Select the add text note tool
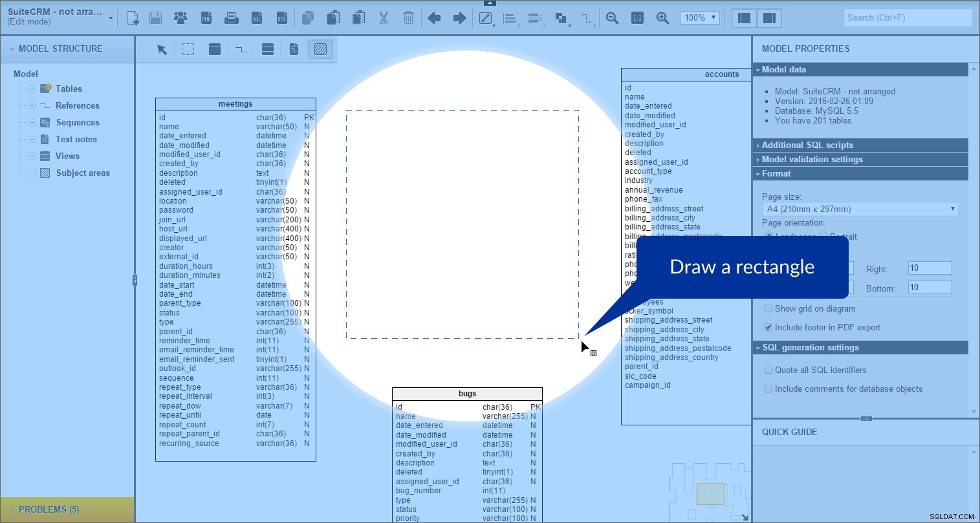 pyautogui.click(x=294, y=49)
